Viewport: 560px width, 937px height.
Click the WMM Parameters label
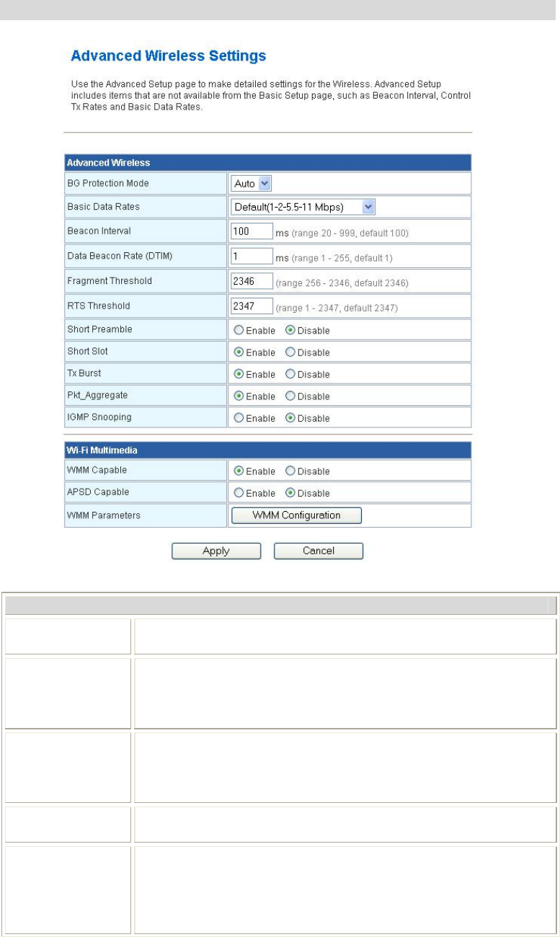tap(102, 515)
